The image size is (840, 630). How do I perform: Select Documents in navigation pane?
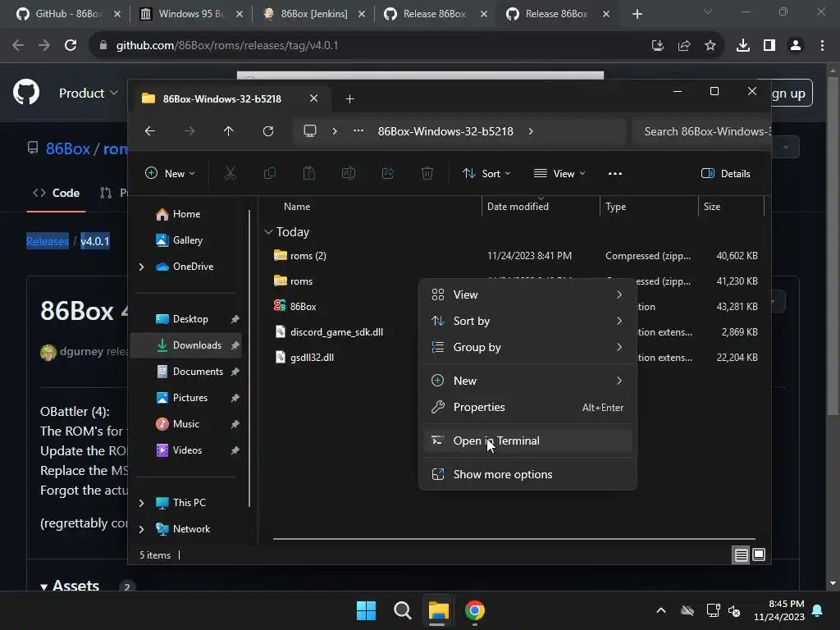click(x=186, y=372)
